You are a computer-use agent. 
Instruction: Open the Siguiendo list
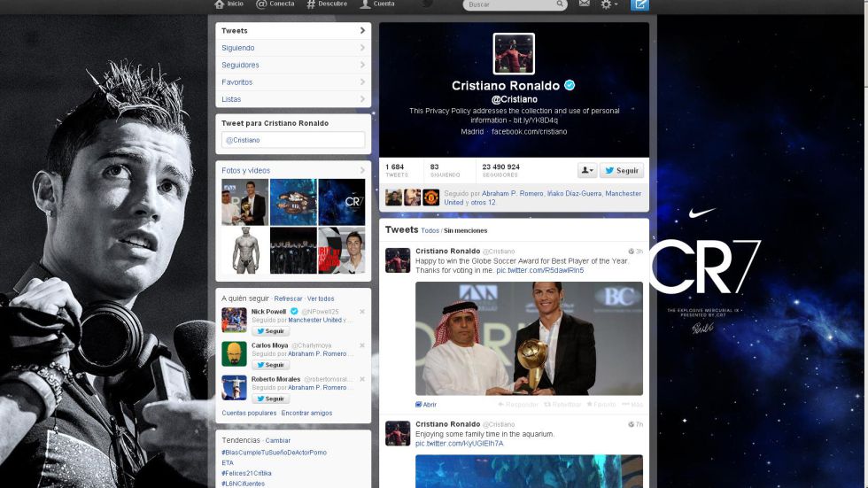pos(293,48)
